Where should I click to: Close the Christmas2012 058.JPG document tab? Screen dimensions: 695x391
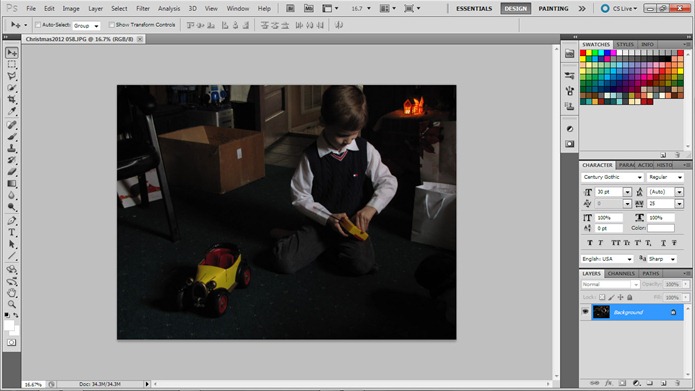(x=140, y=39)
